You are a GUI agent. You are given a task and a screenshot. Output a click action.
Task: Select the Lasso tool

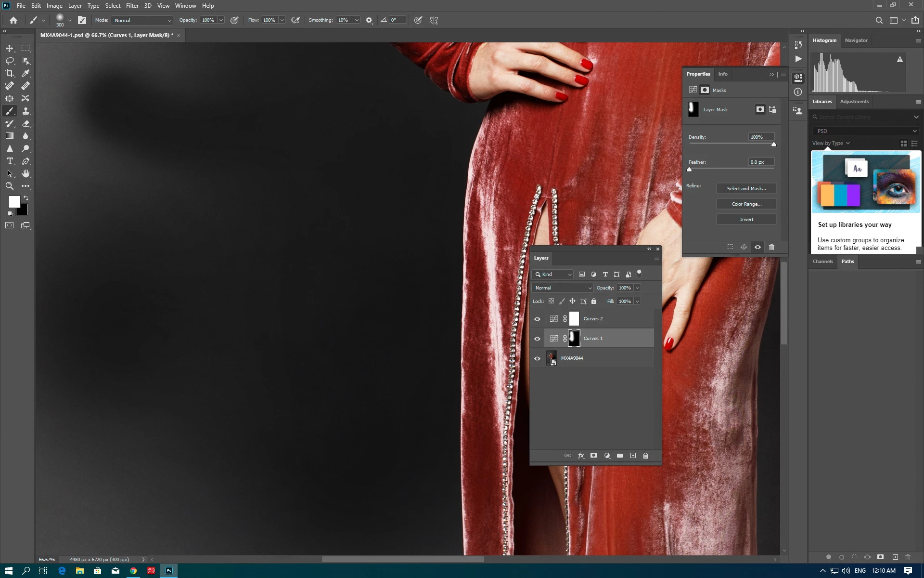click(10, 61)
